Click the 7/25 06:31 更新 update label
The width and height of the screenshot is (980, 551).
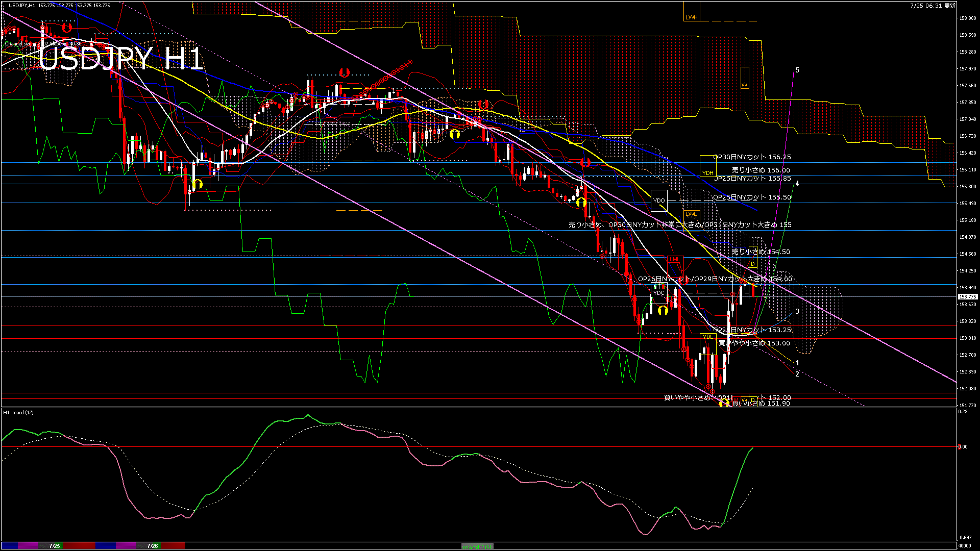[933, 6]
